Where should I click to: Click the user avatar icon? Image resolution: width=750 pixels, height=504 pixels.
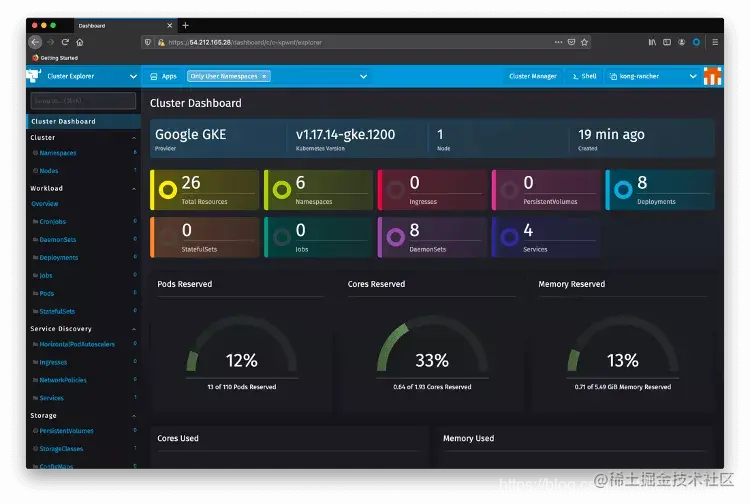[713, 76]
